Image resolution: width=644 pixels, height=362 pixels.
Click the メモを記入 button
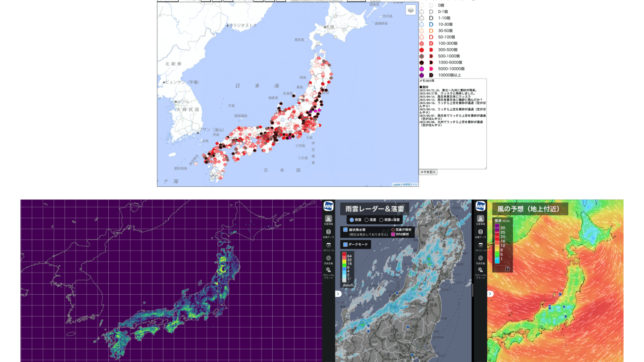coord(428,172)
